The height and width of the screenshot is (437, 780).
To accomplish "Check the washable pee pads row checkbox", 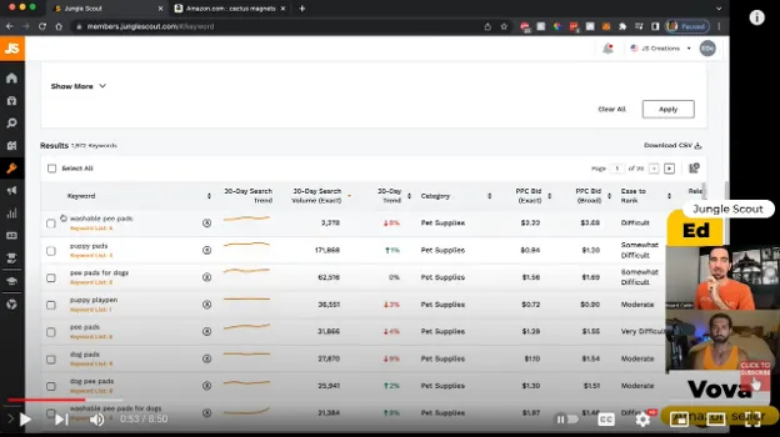I will pyautogui.click(x=51, y=223).
